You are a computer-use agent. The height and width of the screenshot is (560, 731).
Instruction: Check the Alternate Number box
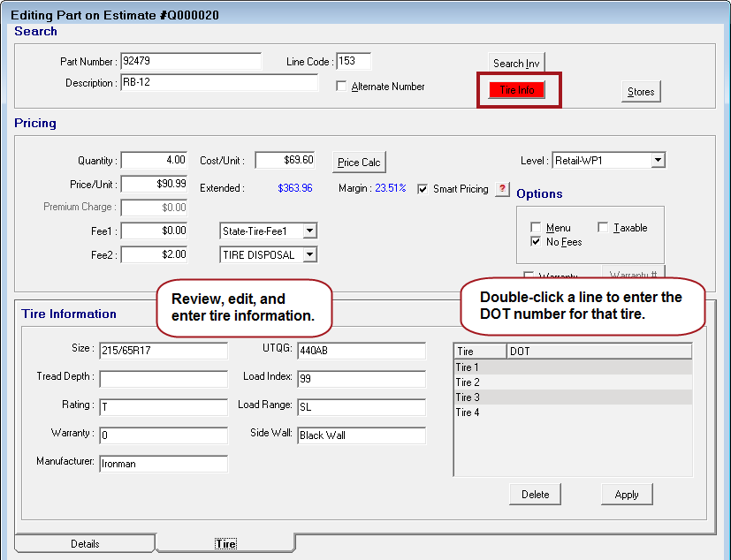342,85
